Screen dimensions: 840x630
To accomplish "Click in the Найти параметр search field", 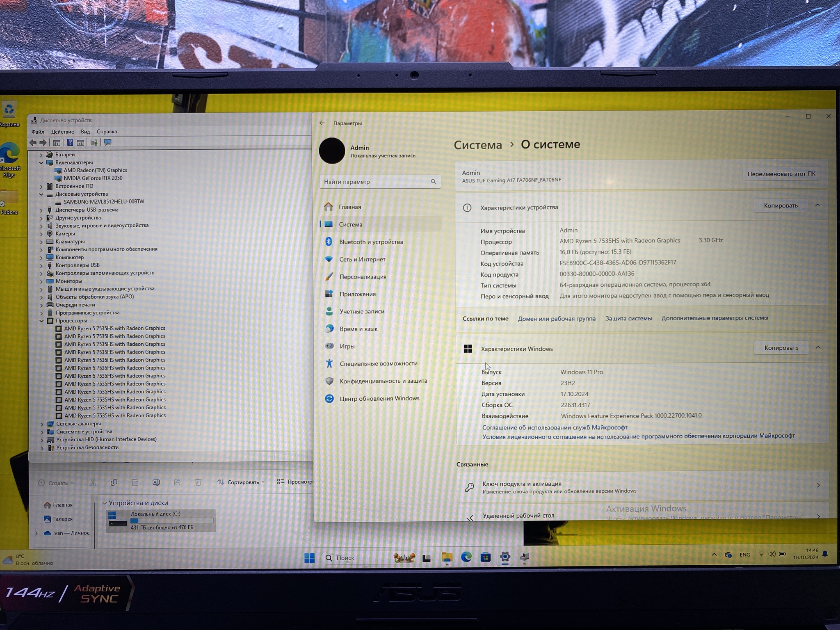I will pyautogui.click(x=375, y=182).
